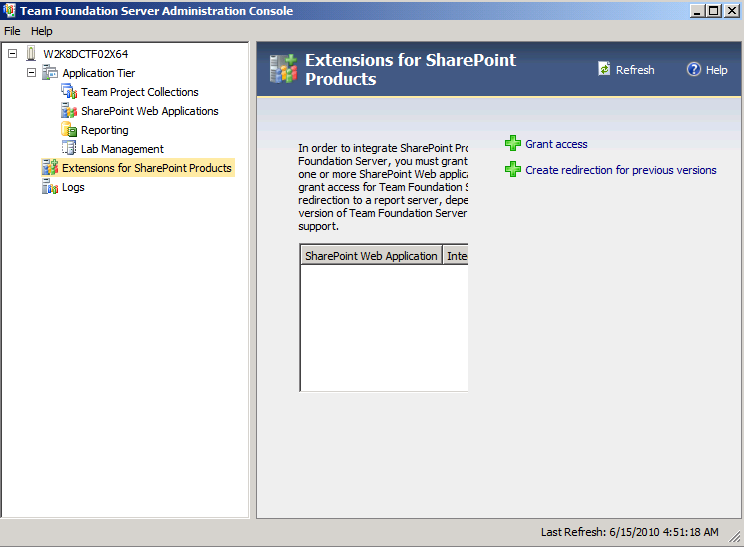Click the SharePoint Web Applications icon

(x=69, y=111)
